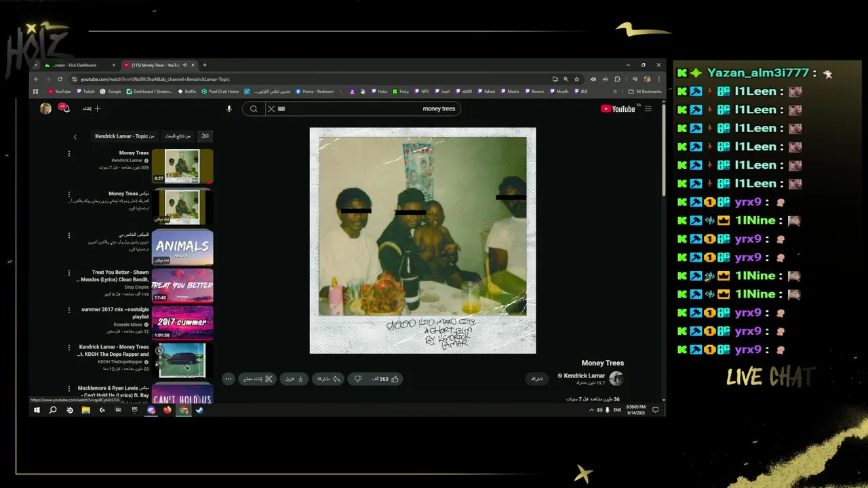Viewport: 868px width, 488px height.
Task: Reload the page in Chrome
Action: coord(60,79)
